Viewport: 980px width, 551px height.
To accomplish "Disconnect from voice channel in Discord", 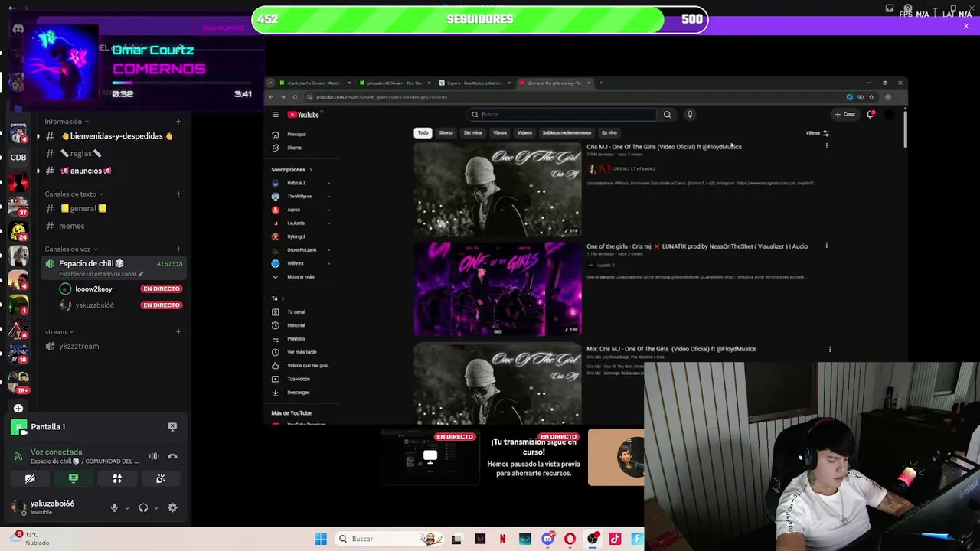I will coord(172,456).
